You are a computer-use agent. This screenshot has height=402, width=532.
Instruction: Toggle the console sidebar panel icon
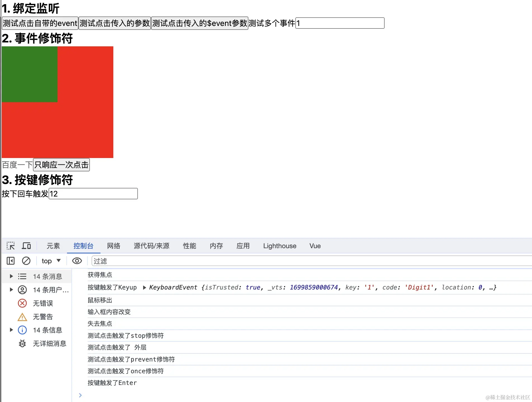click(11, 261)
